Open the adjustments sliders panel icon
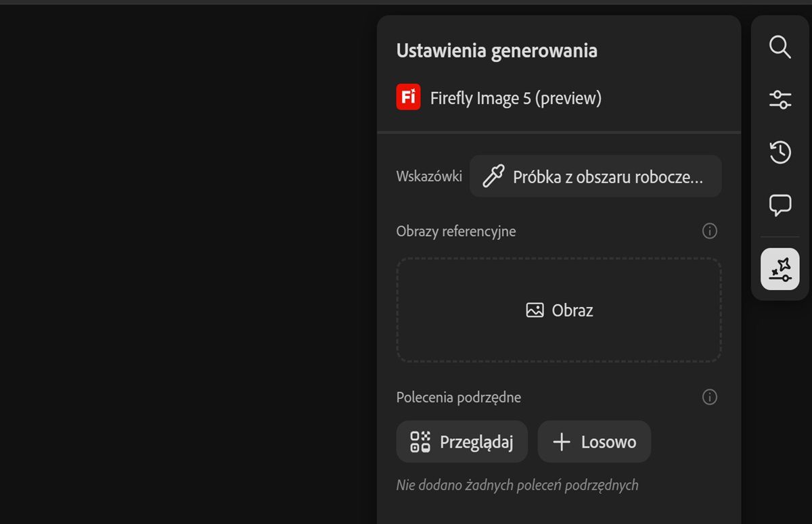This screenshot has width=812, height=524. 780,99
